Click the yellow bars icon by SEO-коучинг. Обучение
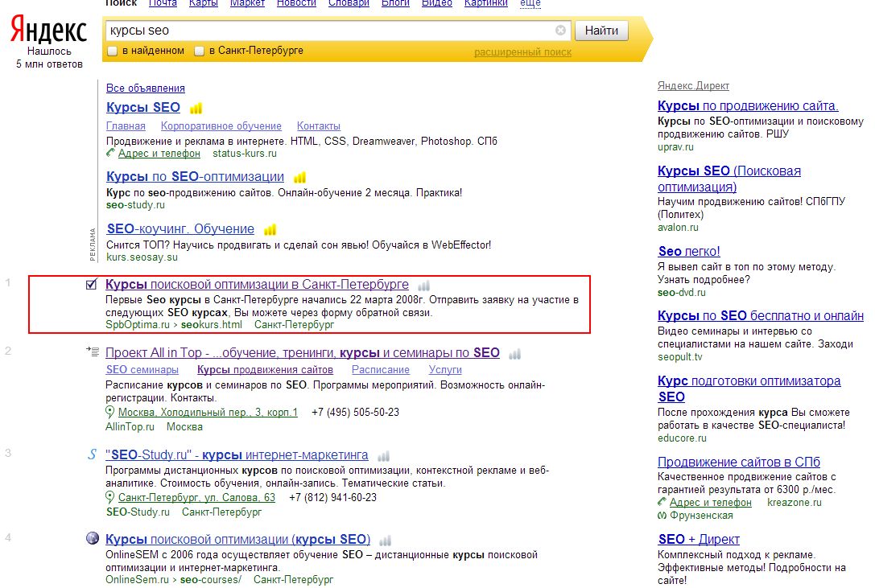875x588 pixels. (270, 229)
